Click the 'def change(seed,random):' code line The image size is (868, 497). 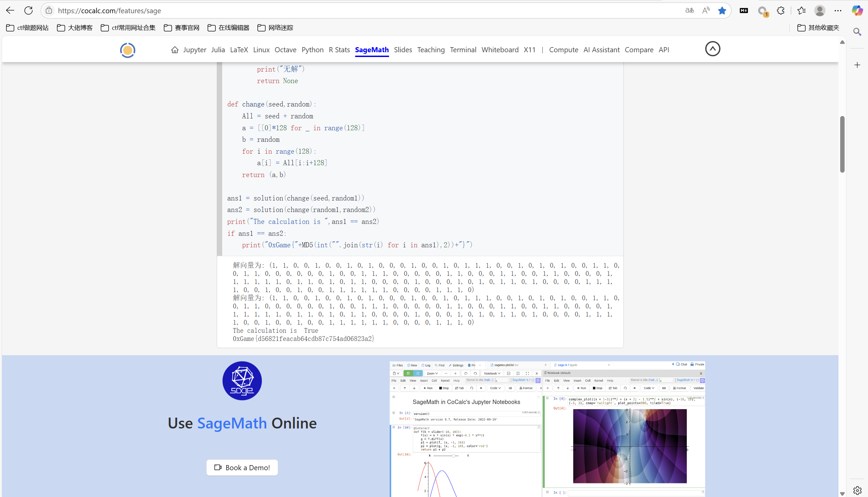click(x=272, y=104)
